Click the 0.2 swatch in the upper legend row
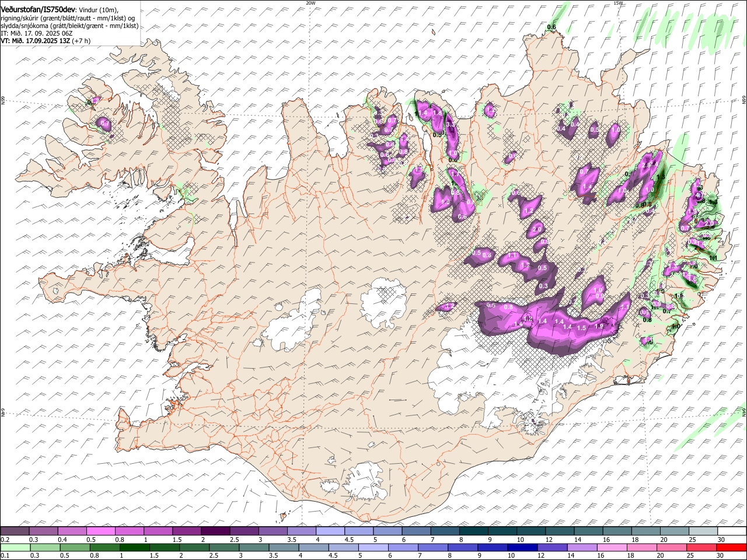747x560 pixels. 15,531
